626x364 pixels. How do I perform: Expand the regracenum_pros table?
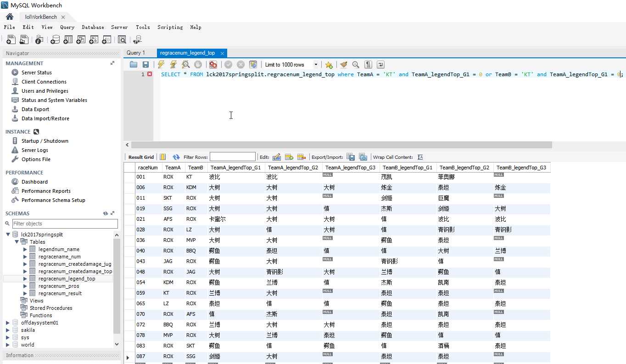click(x=25, y=286)
